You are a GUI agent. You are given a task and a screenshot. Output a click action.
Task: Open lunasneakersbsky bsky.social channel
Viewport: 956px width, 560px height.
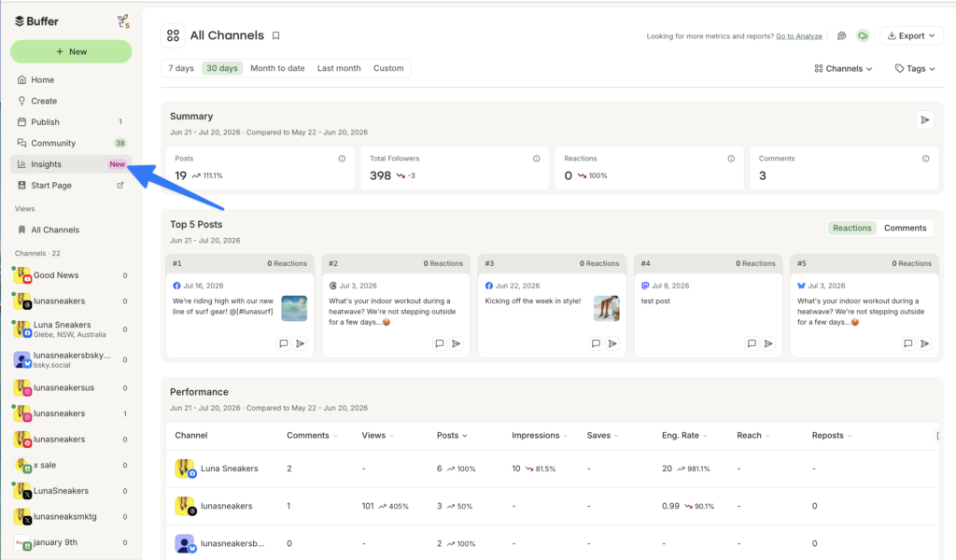pyautogui.click(x=71, y=359)
